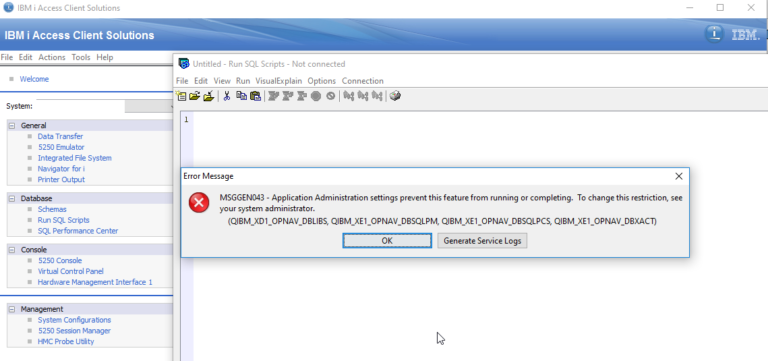Click the QIBM_XD1_OPNAV_DBLIBS function ID text
The image size is (768, 361).
pos(278,221)
